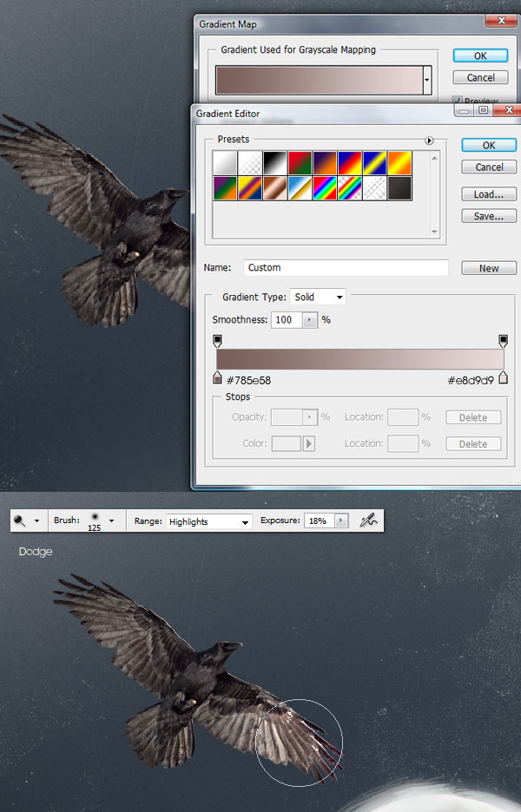Open the Presets flyout menu arrow
The width and height of the screenshot is (521, 812).
[x=429, y=141]
